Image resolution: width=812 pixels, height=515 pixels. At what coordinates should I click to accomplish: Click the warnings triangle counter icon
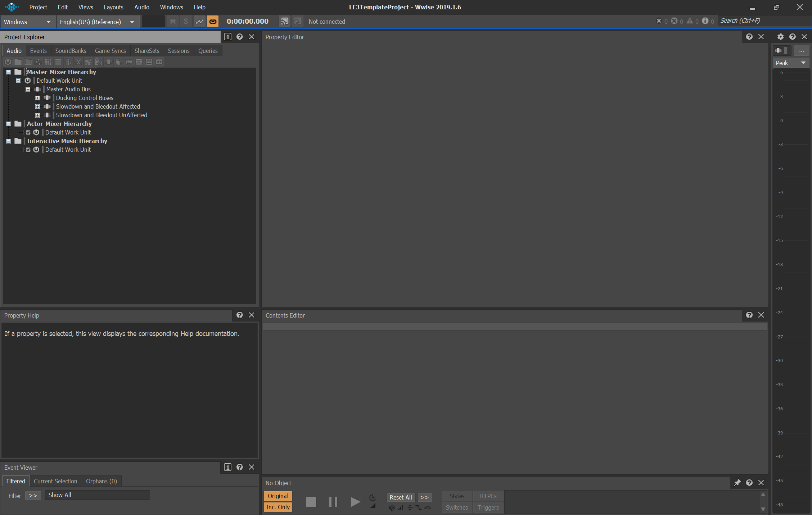tap(690, 21)
